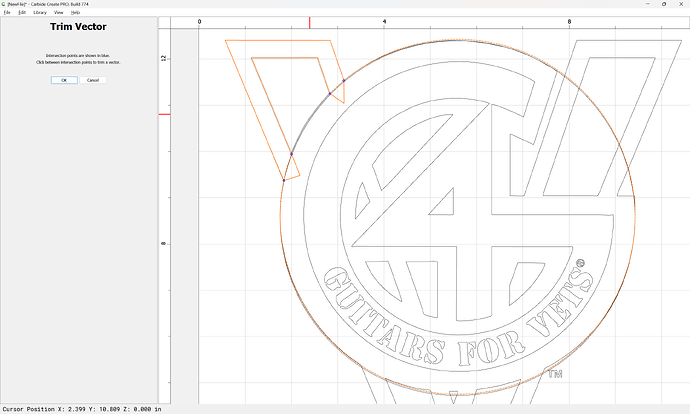
Task: Click the Cursor Position readout in status bar
Action: [82, 409]
